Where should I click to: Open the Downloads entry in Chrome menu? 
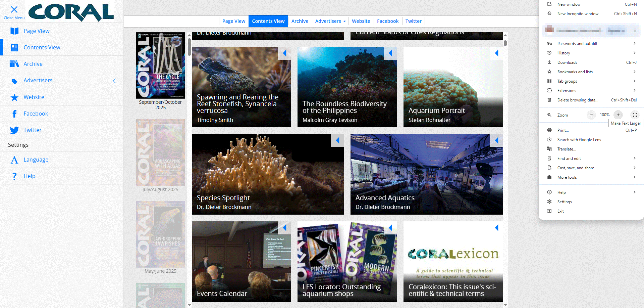point(567,62)
